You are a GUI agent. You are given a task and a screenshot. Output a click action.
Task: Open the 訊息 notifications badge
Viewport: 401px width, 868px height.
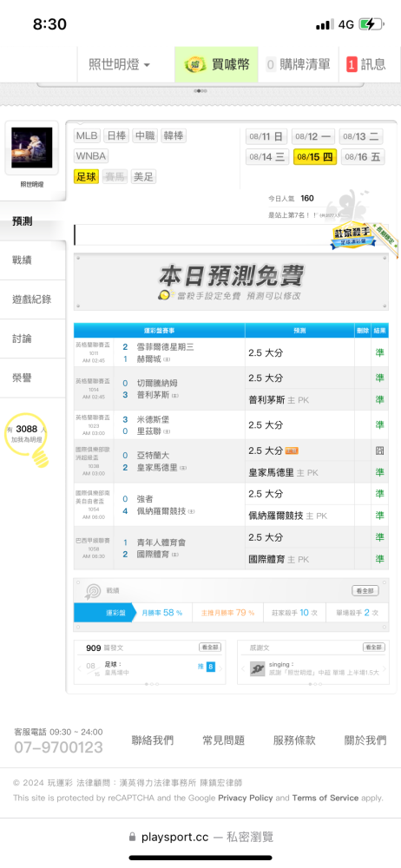coord(366,64)
